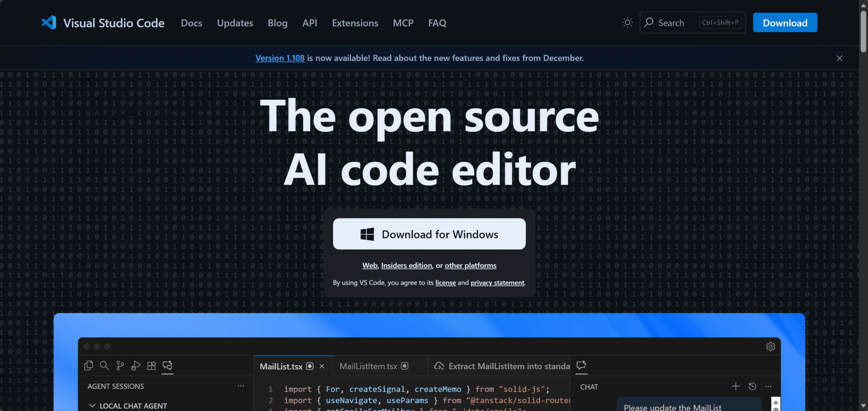
Task: Navigate to Extensions in the top menu
Action: (355, 23)
